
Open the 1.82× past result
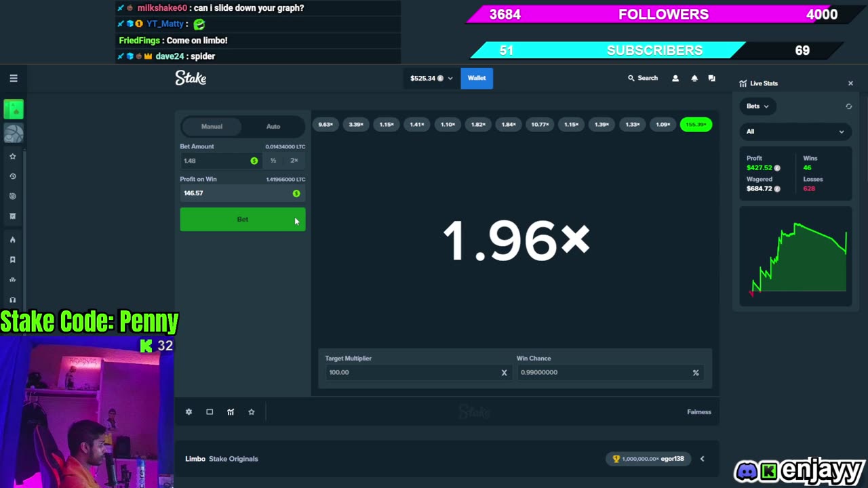(478, 125)
